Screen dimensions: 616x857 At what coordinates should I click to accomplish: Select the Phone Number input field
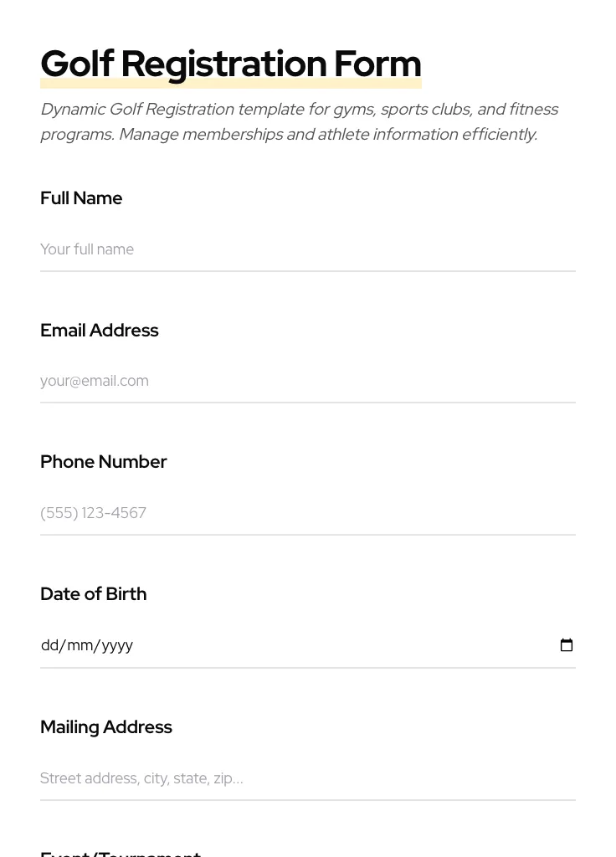[x=307, y=513]
